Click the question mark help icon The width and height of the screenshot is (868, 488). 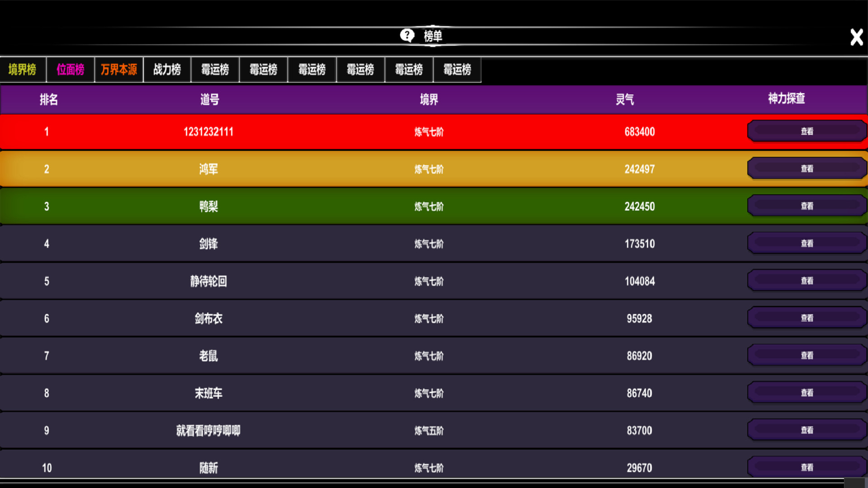pyautogui.click(x=407, y=35)
